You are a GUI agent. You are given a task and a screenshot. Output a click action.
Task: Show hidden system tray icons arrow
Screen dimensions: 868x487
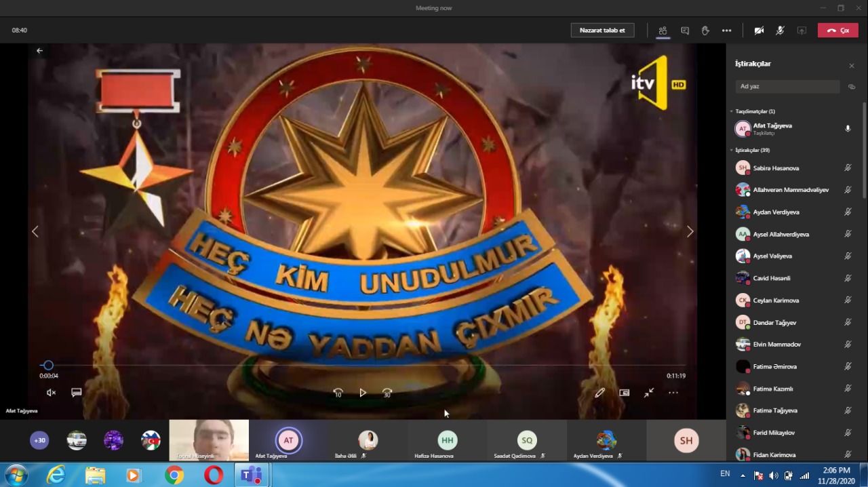(x=743, y=475)
